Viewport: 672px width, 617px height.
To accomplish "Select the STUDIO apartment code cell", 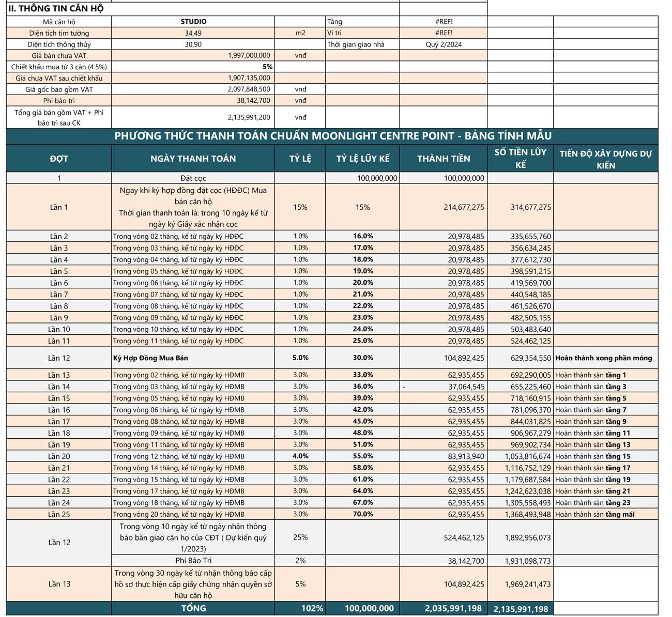I will pos(193,22).
